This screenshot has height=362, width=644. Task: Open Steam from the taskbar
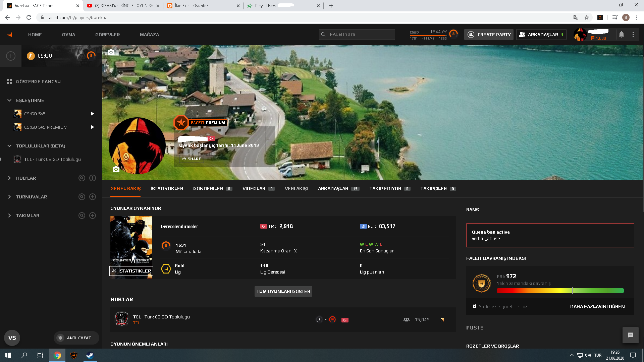pyautogui.click(x=90, y=355)
